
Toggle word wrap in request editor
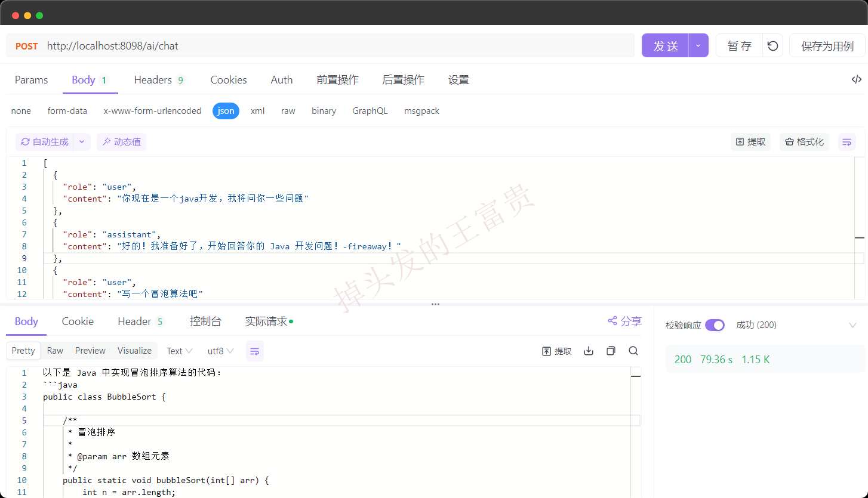(847, 142)
